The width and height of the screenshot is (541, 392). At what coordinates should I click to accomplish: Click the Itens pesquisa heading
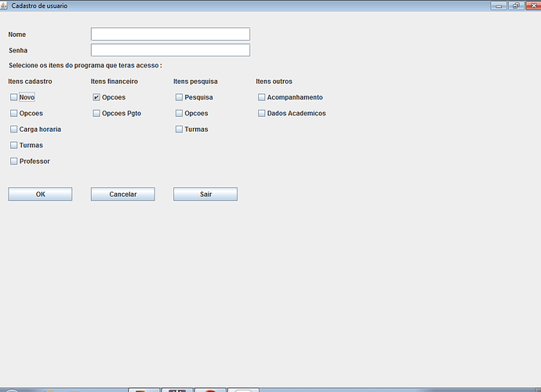pyautogui.click(x=195, y=82)
